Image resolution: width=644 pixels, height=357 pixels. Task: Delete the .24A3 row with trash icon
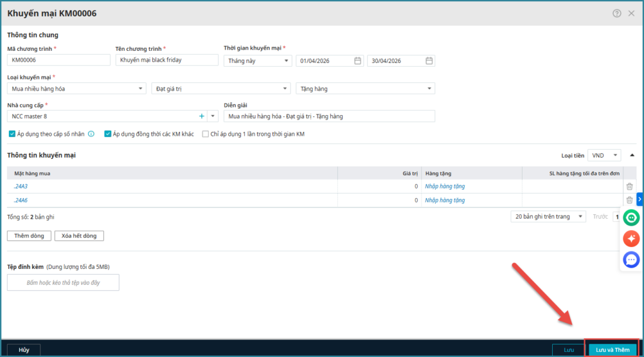(630, 186)
